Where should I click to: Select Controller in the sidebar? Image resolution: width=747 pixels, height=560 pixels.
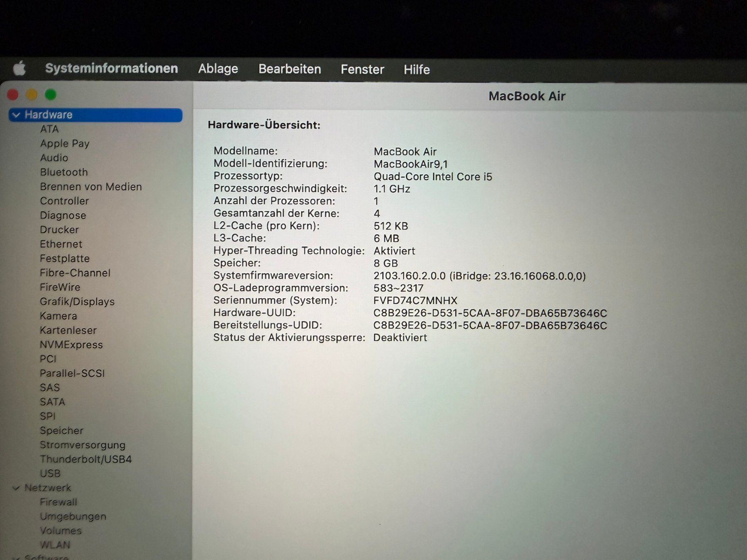click(64, 201)
